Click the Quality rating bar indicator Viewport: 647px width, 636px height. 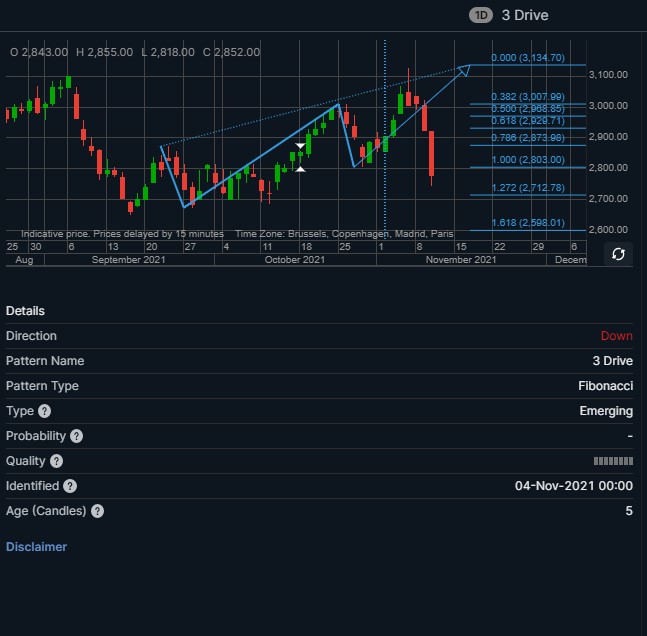coord(613,461)
